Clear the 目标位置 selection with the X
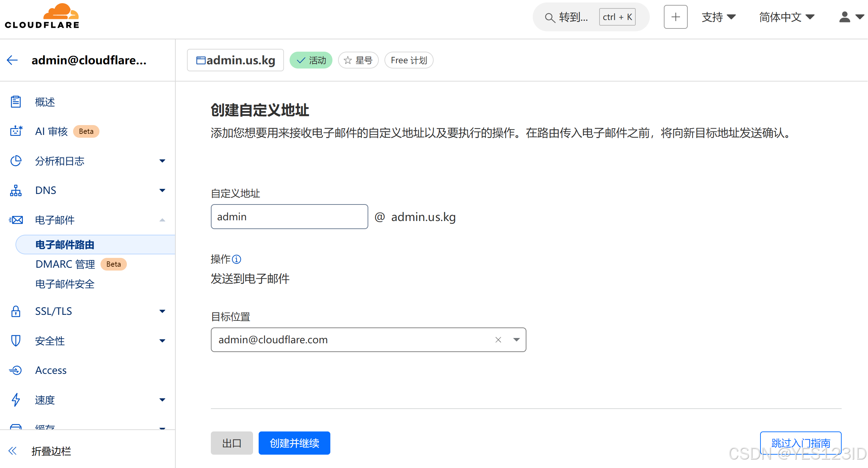Image resolution: width=868 pixels, height=468 pixels. click(498, 340)
